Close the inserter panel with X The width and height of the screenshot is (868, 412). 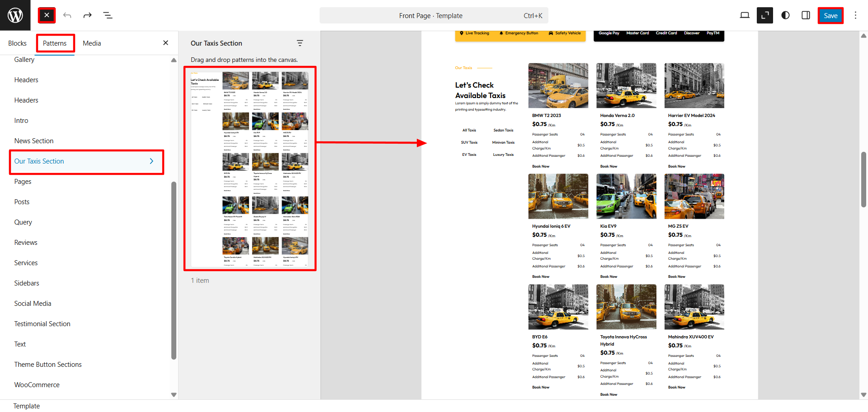pyautogui.click(x=165, y=43)
